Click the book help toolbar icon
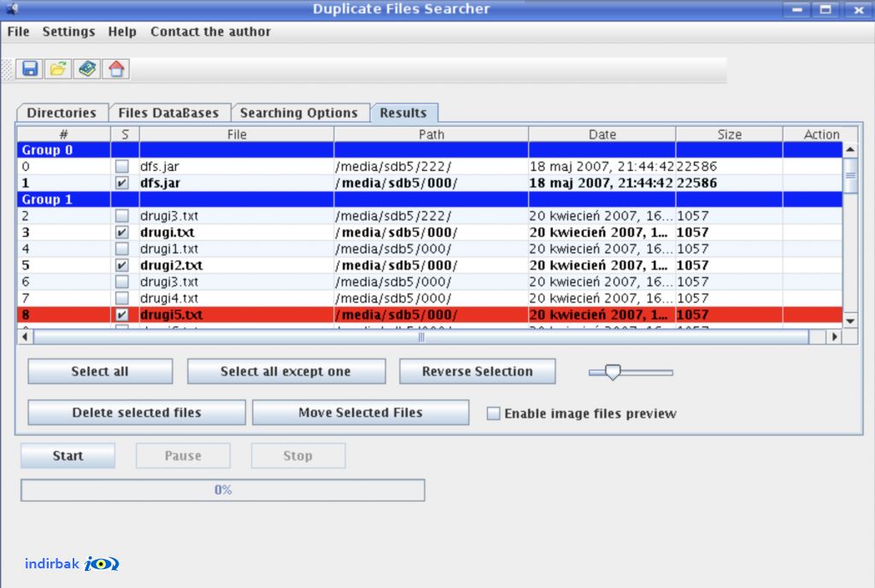The image size is (875, 588). pyautogui.click(x=87, y=68)
